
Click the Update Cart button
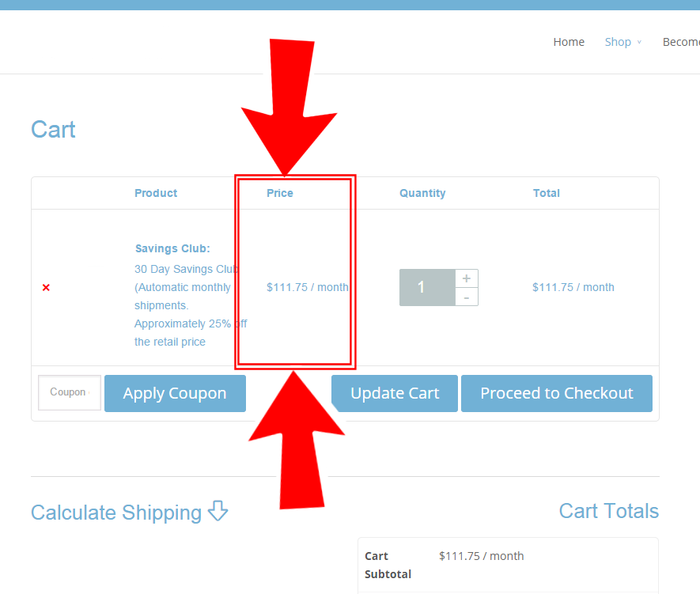pos(395,393)
